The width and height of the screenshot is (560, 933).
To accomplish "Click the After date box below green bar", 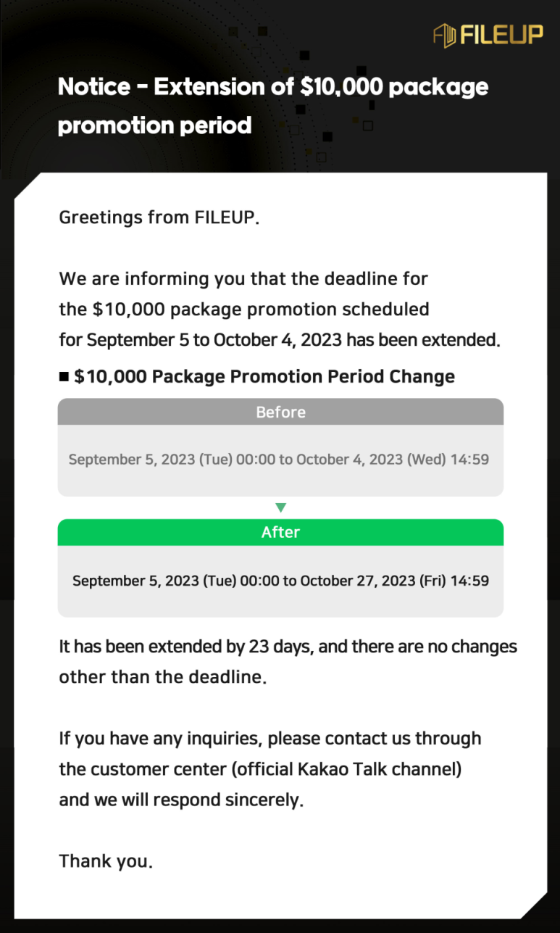I will [280, 581].
